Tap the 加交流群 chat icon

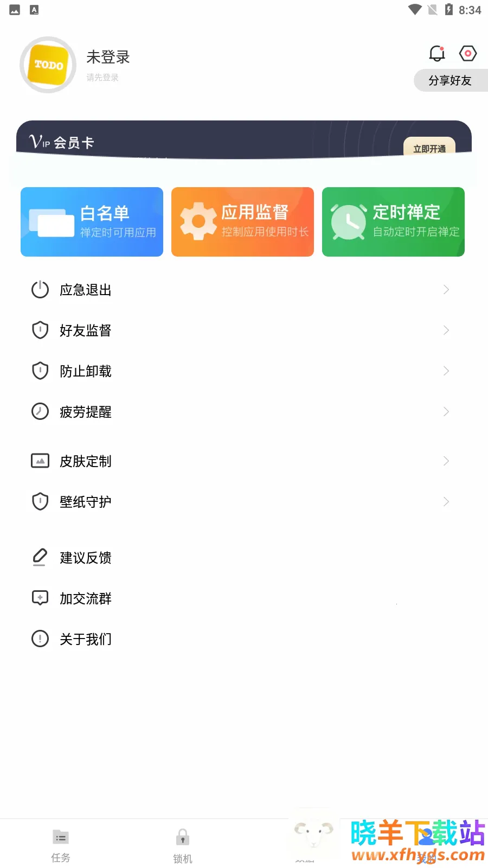40,598
